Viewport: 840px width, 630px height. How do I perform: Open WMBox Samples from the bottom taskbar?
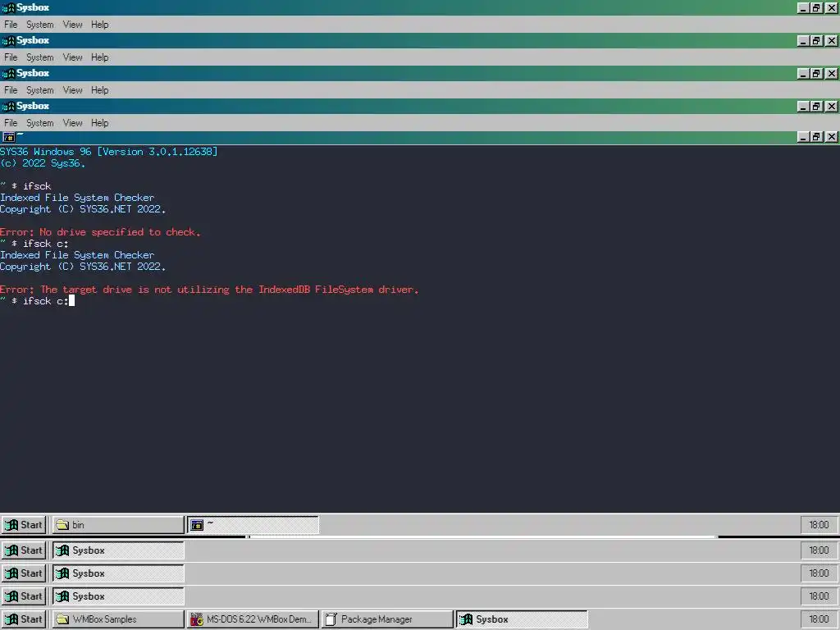point(118,619)
